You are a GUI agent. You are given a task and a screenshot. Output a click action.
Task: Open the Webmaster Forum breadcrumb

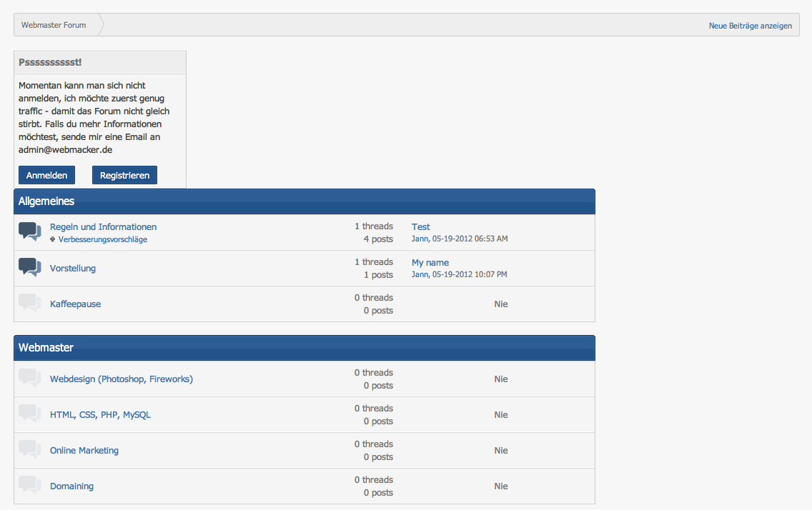(x=54, y=25)
